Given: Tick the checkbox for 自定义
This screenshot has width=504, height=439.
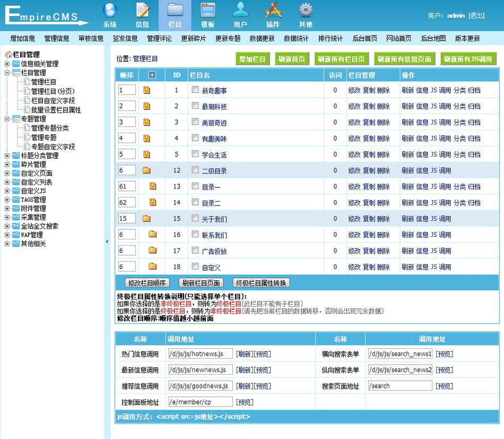Looking at the screenshot, I should [x=195, y=266].
